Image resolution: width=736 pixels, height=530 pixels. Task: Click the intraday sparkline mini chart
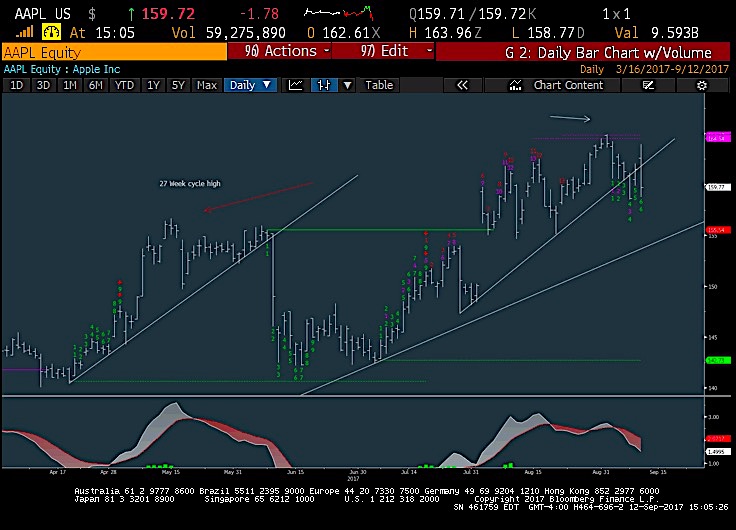tap(338, 13)
